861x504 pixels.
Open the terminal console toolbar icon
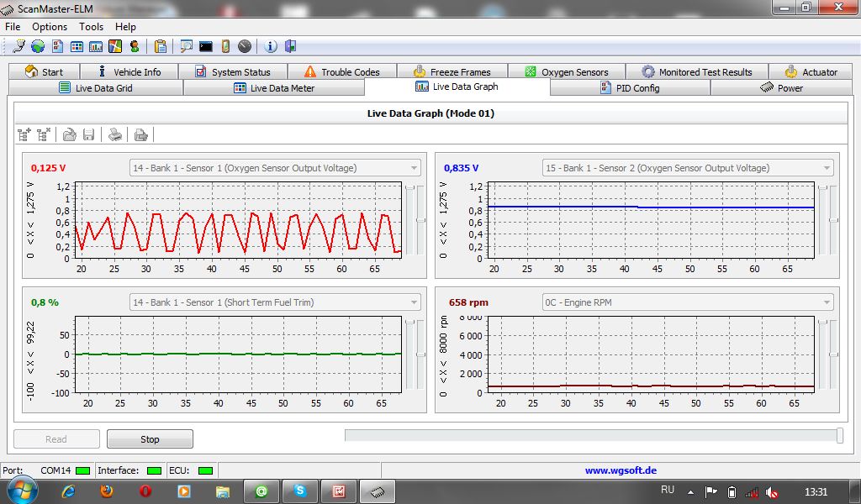[x=205, y=46]
